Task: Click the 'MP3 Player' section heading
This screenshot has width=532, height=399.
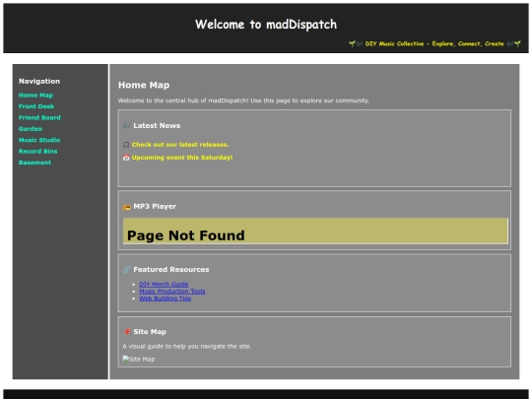Action: [155, 206]
